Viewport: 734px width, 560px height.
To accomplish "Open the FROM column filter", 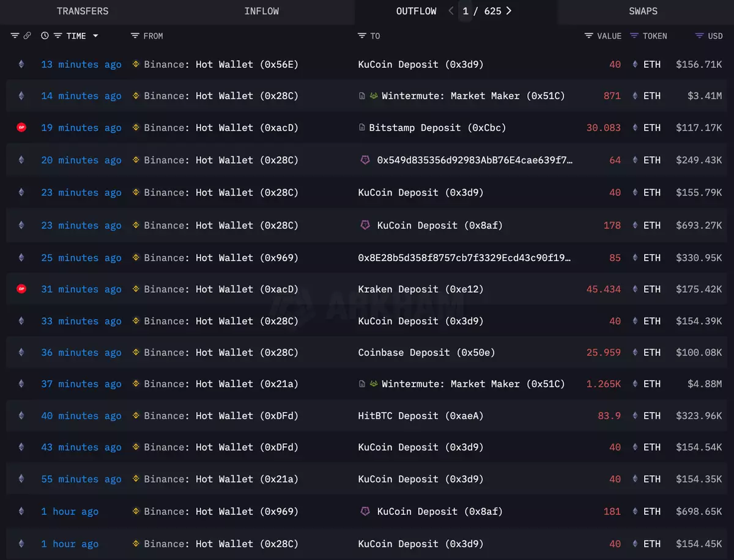I will [135, 36].
